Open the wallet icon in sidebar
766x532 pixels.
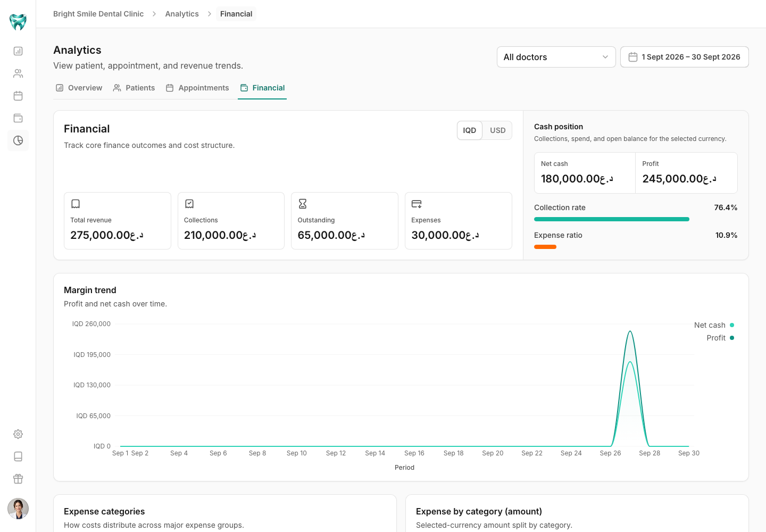pos(18,118)
